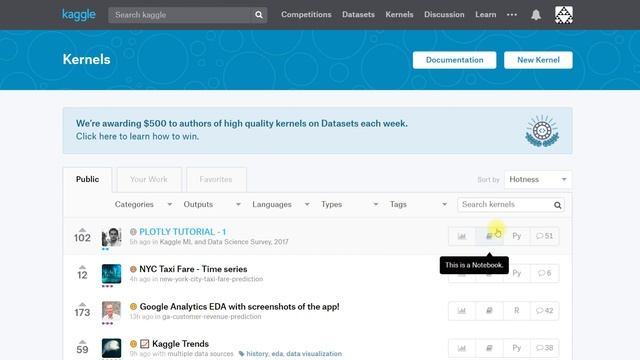The image size is (640, 360).
Task: Click the notebook icon for Kaggle Trends row
Action: tap(489, 348)
